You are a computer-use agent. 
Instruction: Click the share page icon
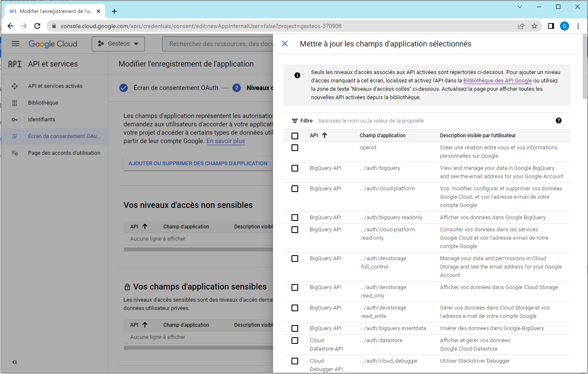(x=521, y=26)
